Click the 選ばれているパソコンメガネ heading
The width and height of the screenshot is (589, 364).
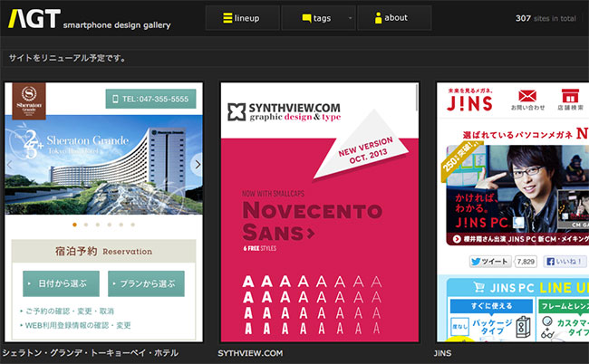[517, 134]
